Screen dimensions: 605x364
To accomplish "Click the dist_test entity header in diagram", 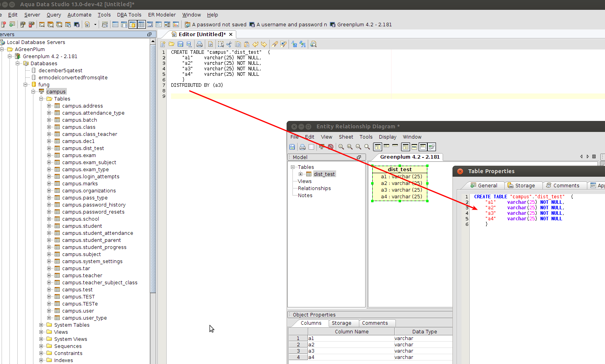I will point(399,170).
